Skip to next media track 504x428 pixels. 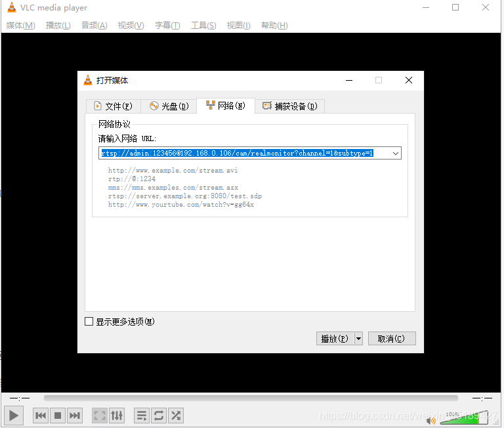point(75,416)
